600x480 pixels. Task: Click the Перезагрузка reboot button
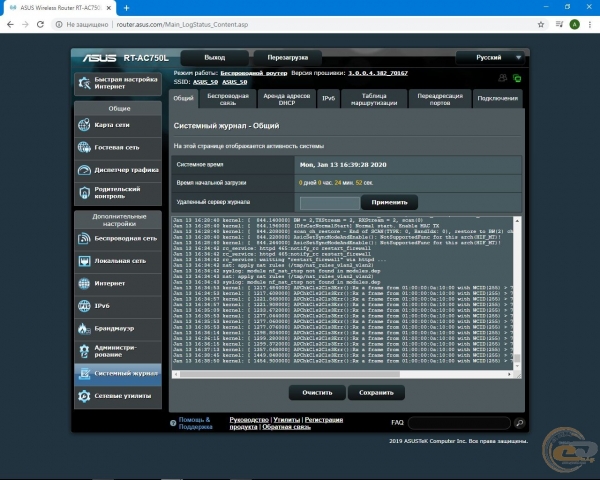pyautogui.click(x=287, y=57)
